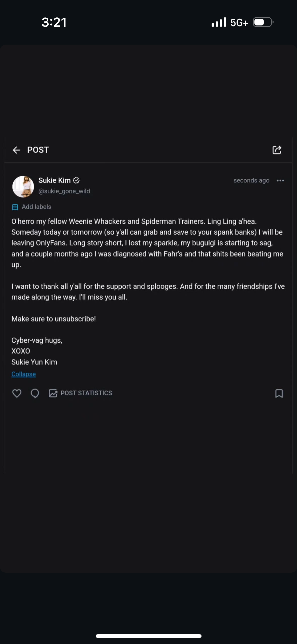Like the post with the heart icon
297x644 pixels.
[17, 393]
